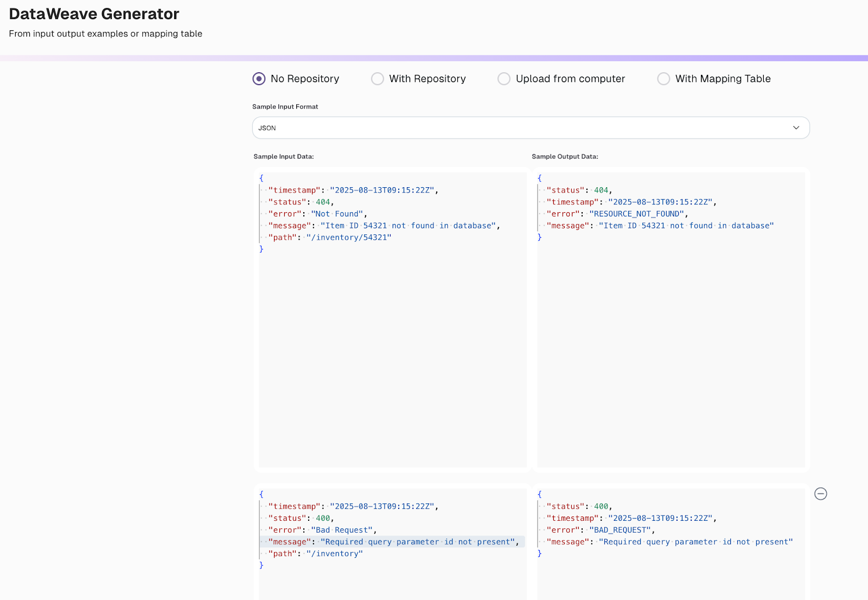Click the timestamp line in first output editor
The height and width of the screenshot is (600, 868).
coord(631,202)
